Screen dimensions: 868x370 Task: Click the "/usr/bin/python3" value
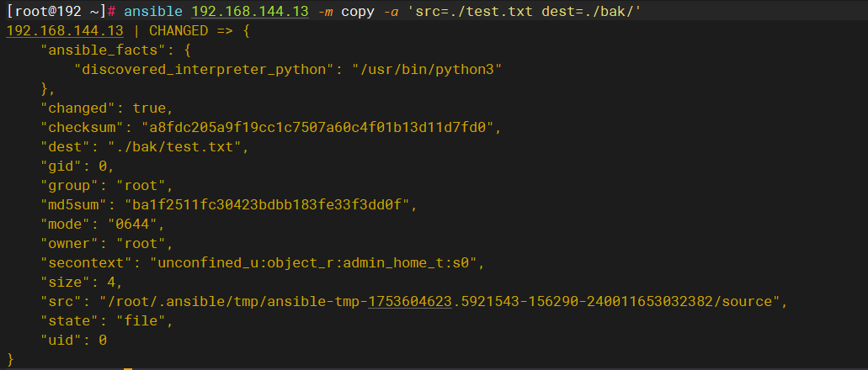click(427, 69)
